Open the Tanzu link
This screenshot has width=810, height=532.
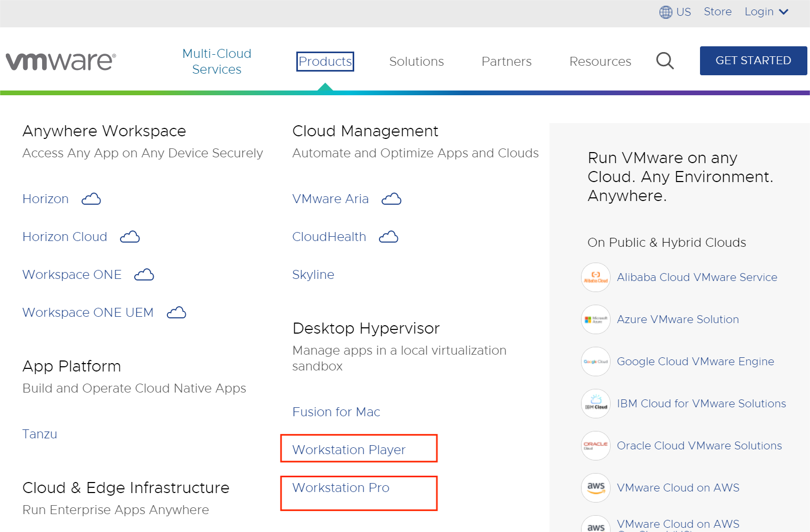[x=40, y=434]
